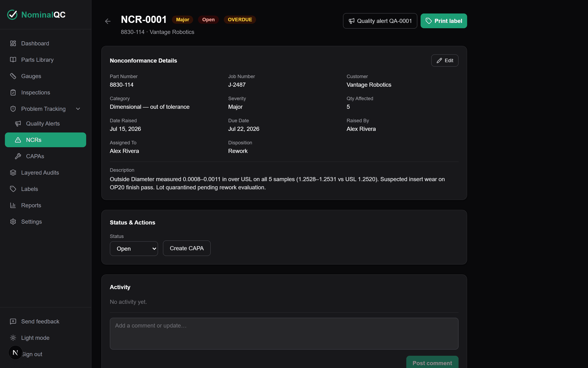Click the Dashboard grid icon

13,43
